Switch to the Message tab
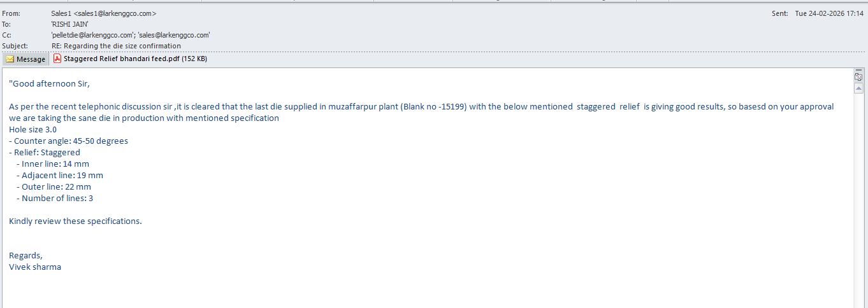This screenshot has width=868, height=308. (25, 59)
